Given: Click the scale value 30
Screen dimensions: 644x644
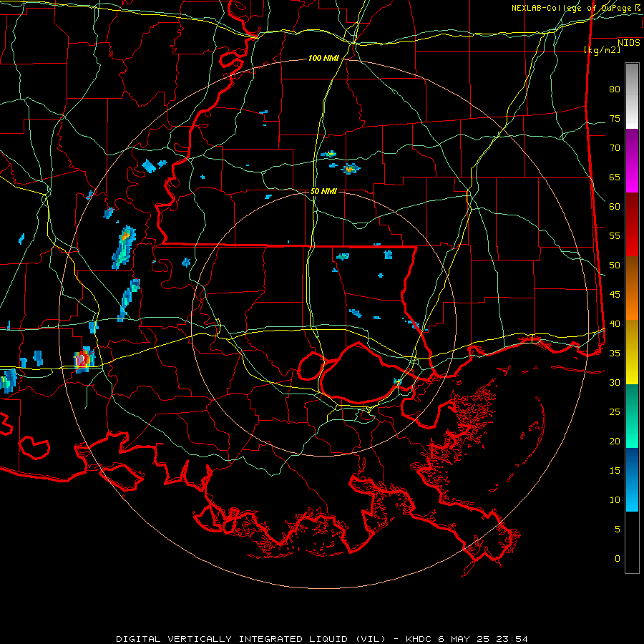Looking at the screenshot, I should [x=615, y=382].
